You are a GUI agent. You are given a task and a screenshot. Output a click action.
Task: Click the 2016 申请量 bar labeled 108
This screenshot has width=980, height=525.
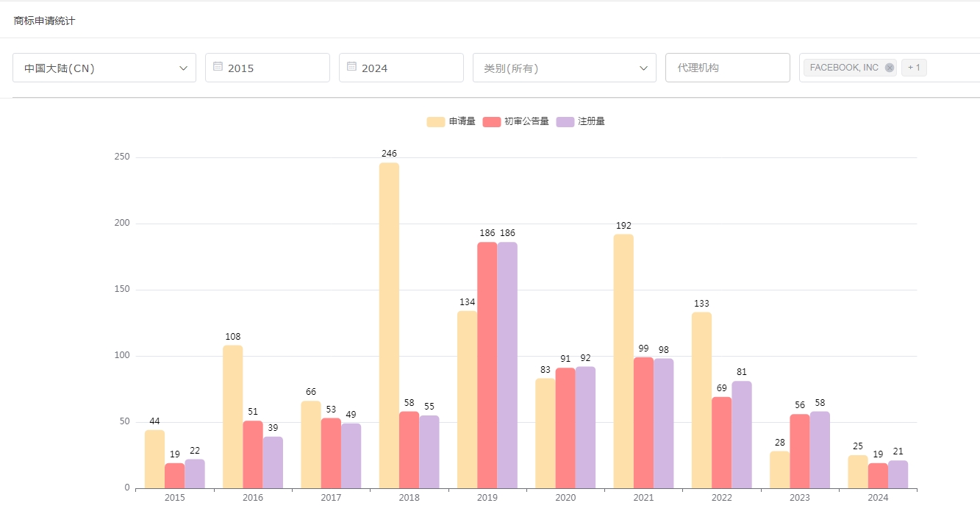point(232,416)
